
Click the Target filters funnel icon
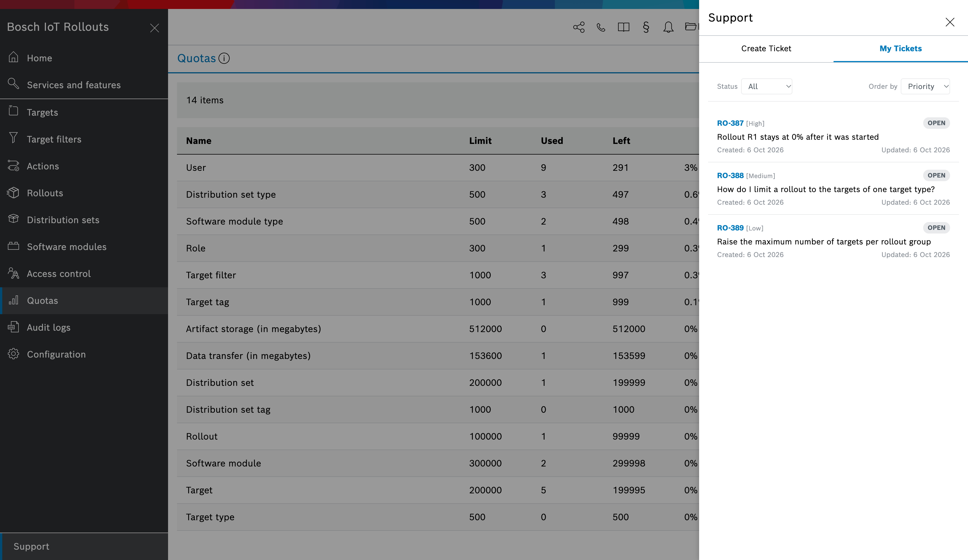pyautogui.click(x=13, y=138)
